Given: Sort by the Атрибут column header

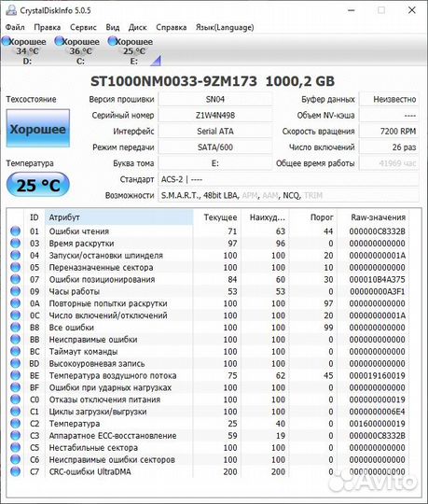Looking at the screenshot, I should (x=118, y=217).
